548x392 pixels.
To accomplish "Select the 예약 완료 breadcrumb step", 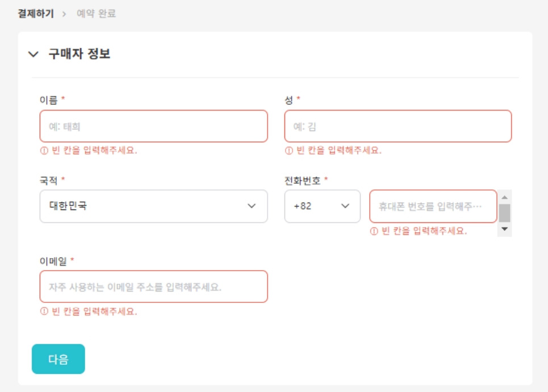I will (97, 14).
